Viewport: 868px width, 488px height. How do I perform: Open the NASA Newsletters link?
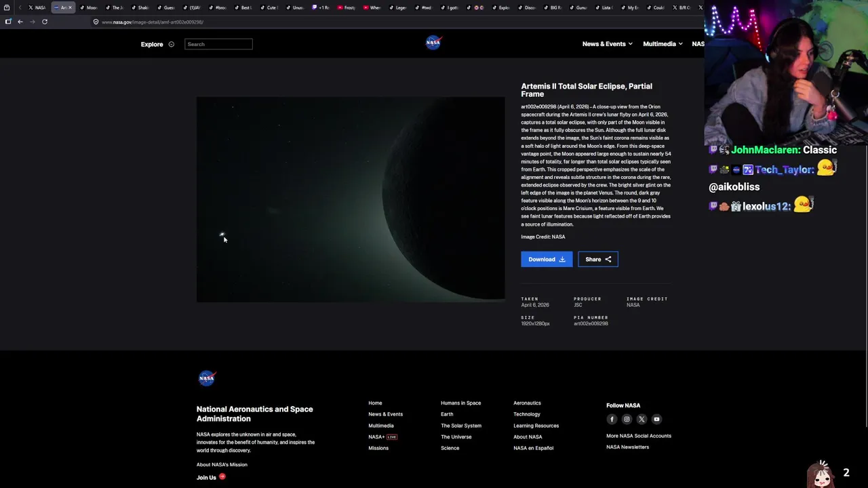click(627, 447)
